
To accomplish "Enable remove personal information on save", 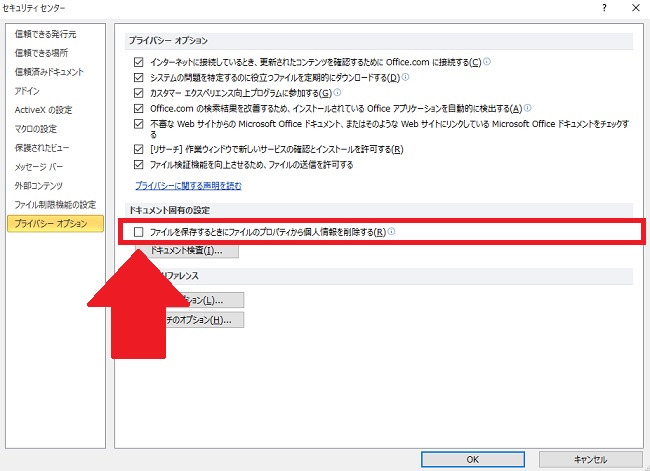I will pos(138,232).
